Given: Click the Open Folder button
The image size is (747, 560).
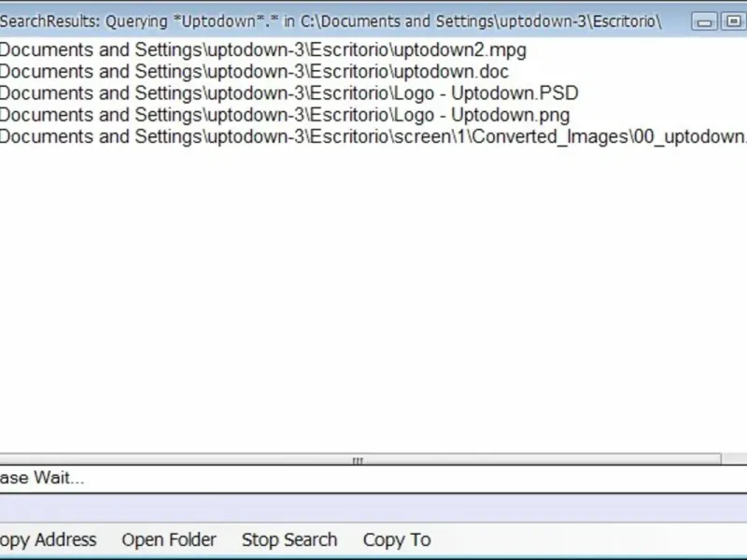Looking at the screenshot, I should coord(169,539).
